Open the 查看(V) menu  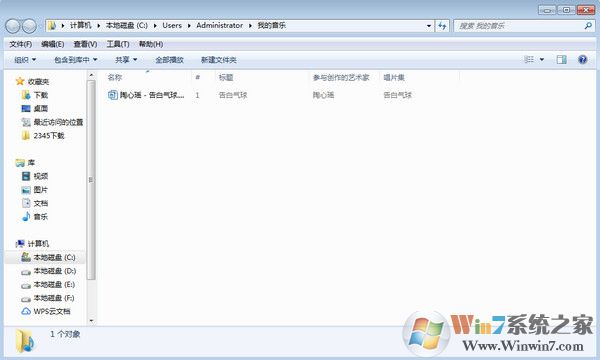tap(85, 44)
